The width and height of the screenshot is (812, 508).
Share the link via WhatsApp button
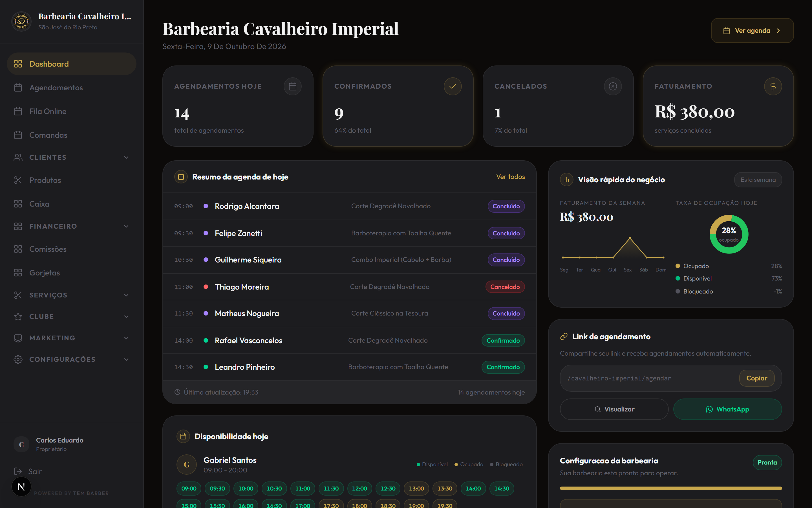coord(727,409)
